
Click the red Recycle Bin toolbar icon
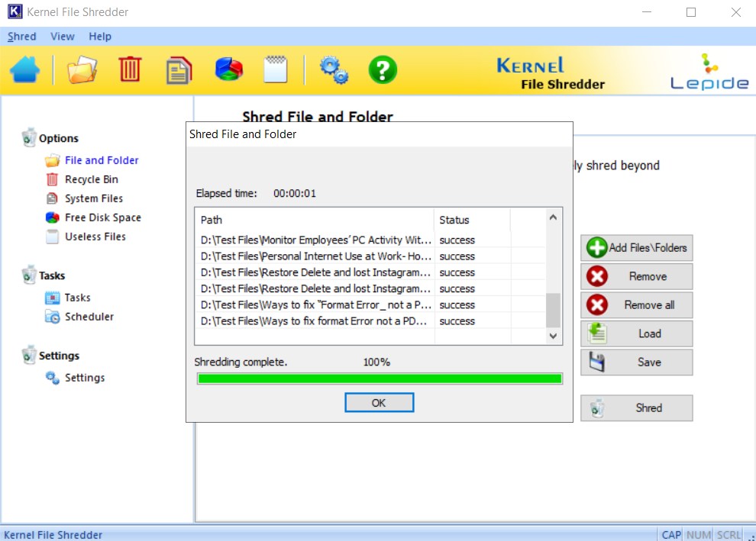click(x=130, y=69)
